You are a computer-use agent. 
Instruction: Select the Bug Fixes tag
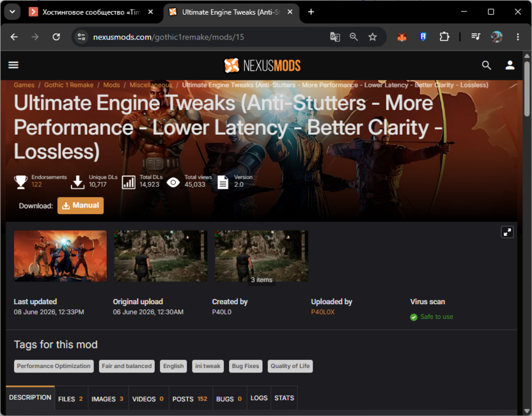pos(246,366)
